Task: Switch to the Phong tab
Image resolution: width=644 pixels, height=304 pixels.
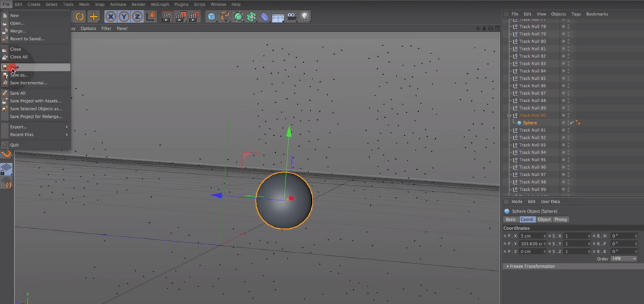Action: click(x=560, y=219)
